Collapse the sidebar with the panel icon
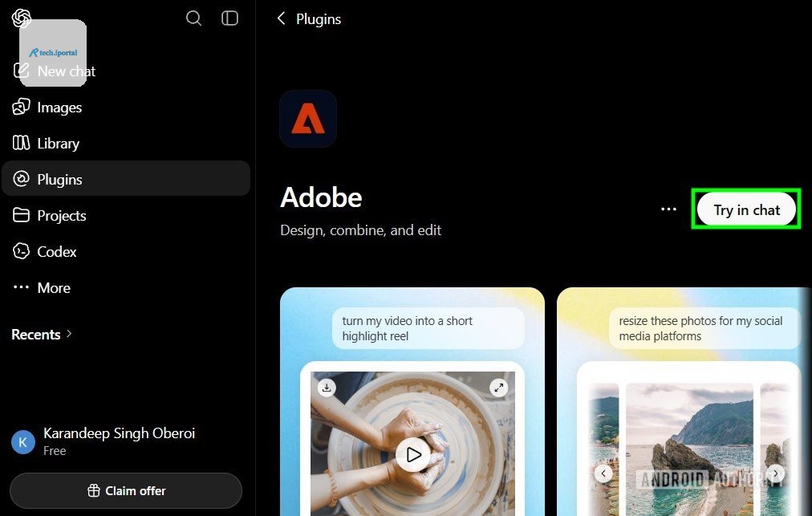Screen dimensions: 812x516 point(229,18)
